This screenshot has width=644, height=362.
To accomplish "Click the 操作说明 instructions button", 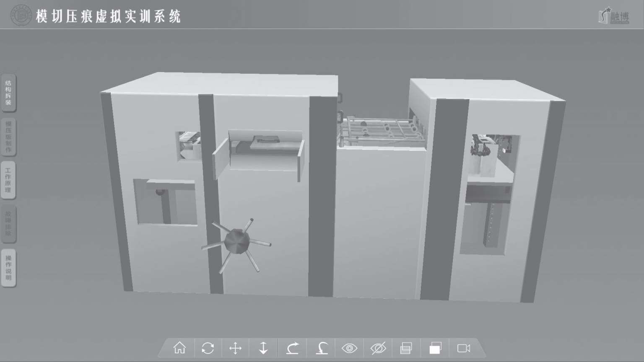I will (x=8, y=268).
